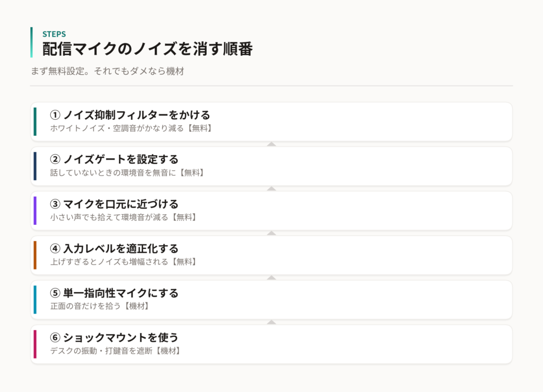
Task: Click the purple accent bar of step ③
Action: (x=35, y=211)
